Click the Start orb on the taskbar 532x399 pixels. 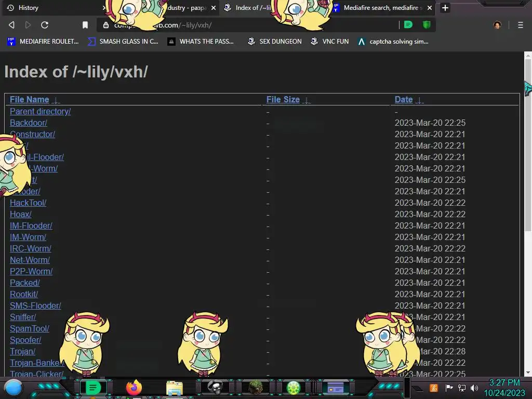14,388
